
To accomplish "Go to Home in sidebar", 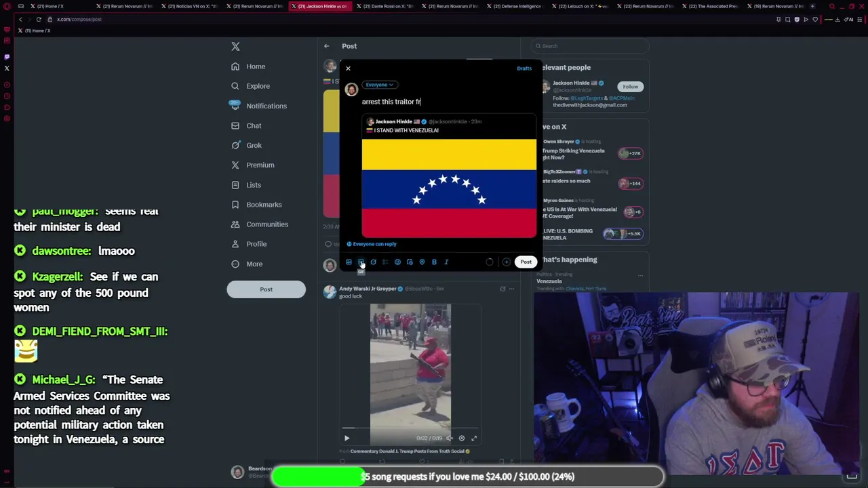I will pos(248,66).
